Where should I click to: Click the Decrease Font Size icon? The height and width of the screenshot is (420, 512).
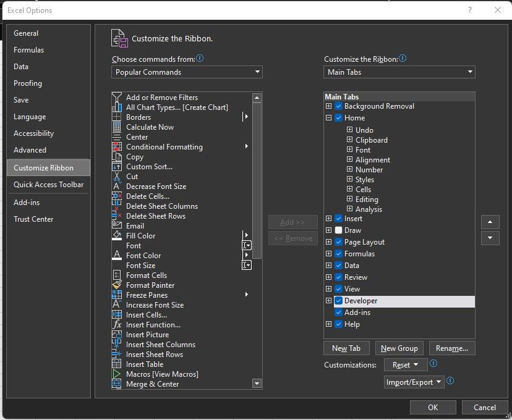[116, 186]
